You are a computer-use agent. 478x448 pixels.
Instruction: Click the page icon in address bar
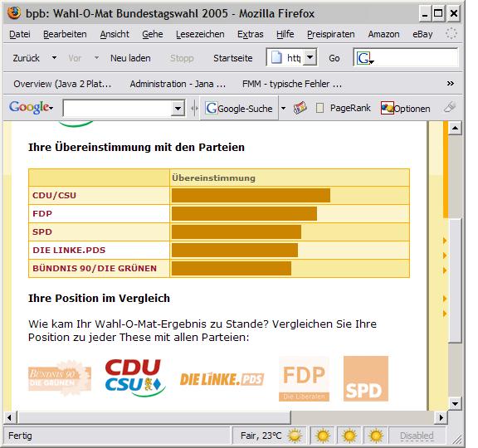click(x=276, y=57)
